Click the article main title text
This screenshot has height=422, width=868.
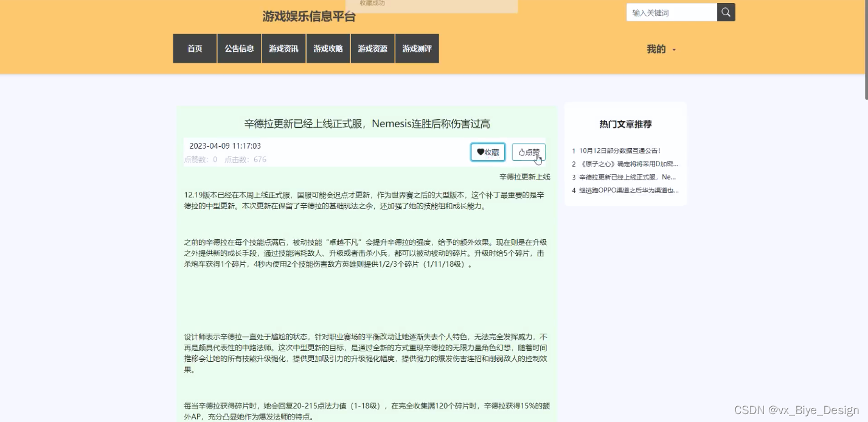(x=367, y=124)
